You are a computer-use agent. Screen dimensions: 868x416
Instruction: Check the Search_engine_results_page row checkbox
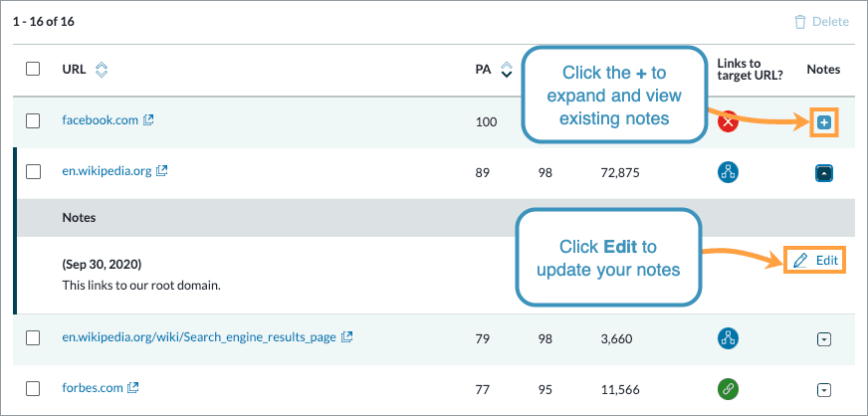[x=33, y=338]
